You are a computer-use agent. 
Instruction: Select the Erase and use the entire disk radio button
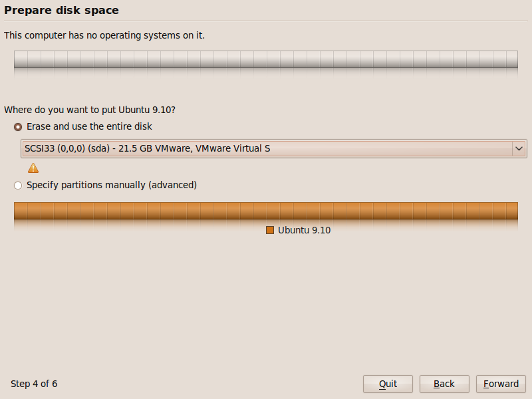(18, 127)
